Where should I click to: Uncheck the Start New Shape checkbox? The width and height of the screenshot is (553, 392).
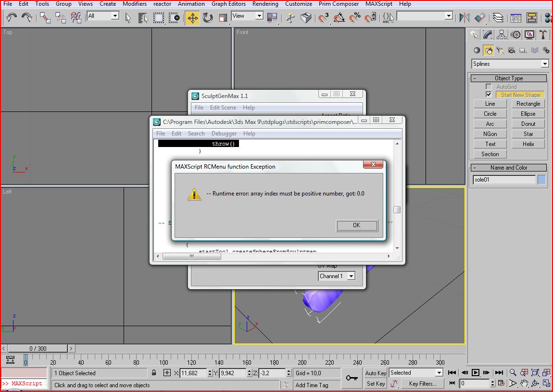click(489, 94)
